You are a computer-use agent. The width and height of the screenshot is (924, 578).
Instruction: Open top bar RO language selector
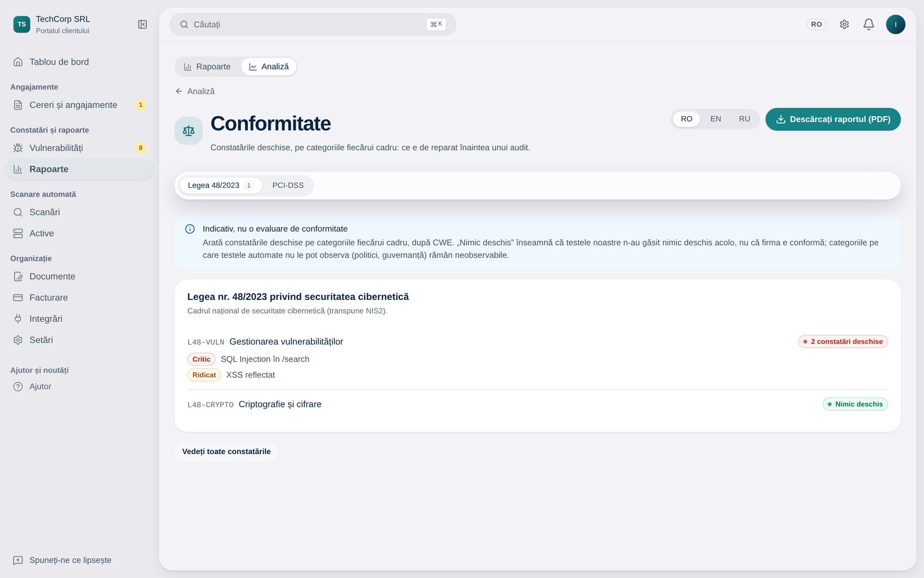pyautogui.click(x=817, y=24)
